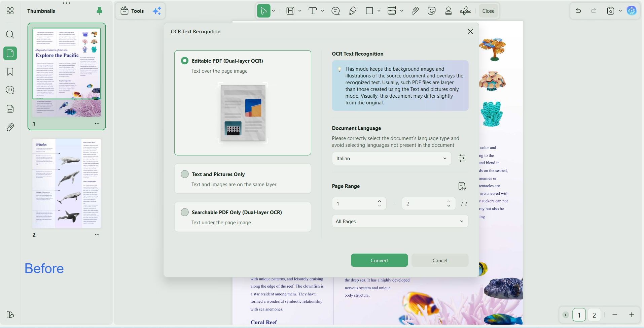
Task: Click Cancel in OCR dialog
Action: click(x=440, y=260)
